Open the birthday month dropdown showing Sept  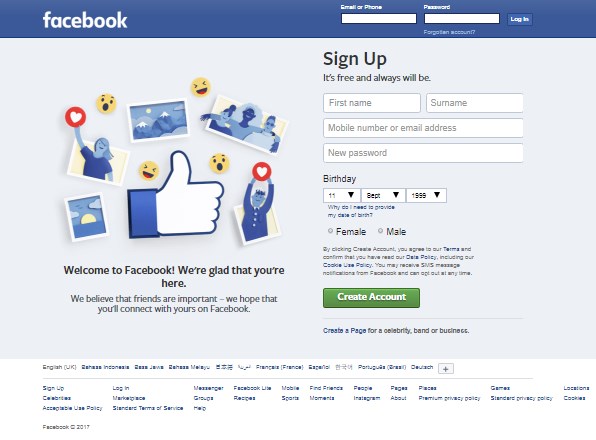[x=383, y=195]
